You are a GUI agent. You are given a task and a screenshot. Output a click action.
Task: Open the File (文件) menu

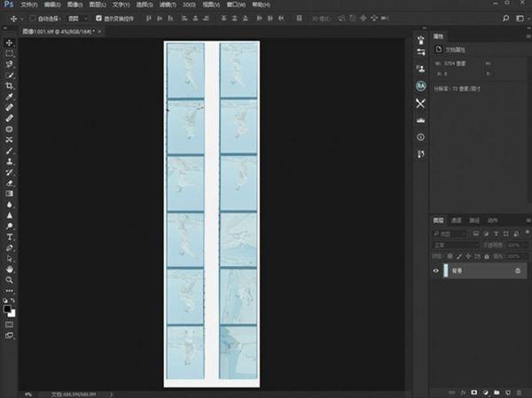pos(29,4)
